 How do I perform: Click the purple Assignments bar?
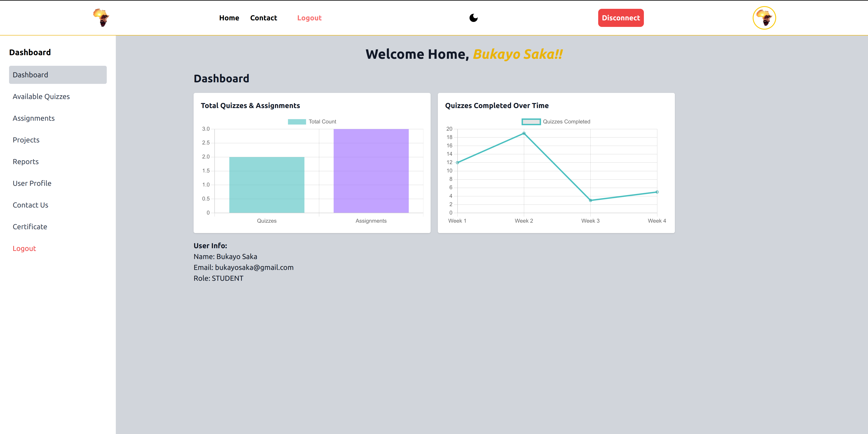pos(371,171)
